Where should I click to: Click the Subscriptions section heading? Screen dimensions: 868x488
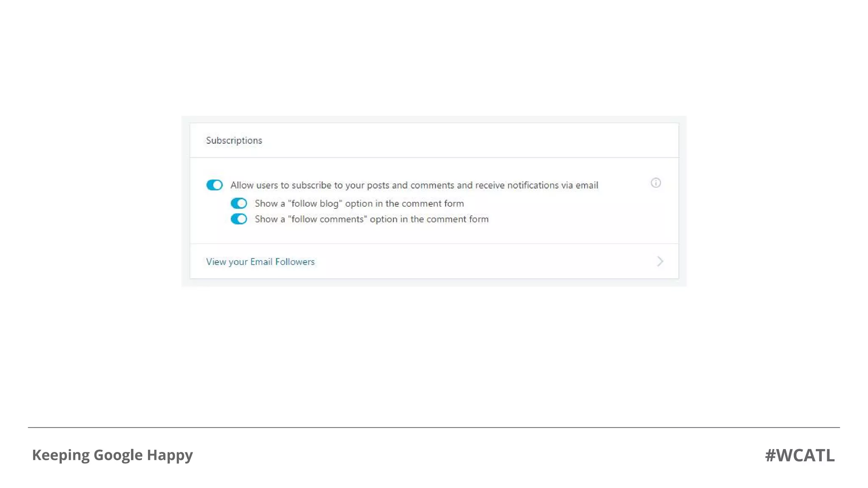click(x=234, y=141)
